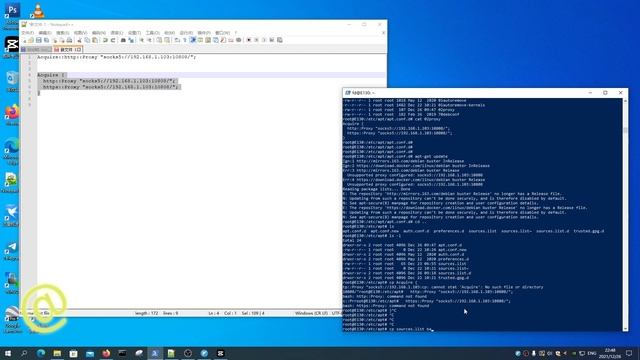Click the Windows Start button

(8, 353)
